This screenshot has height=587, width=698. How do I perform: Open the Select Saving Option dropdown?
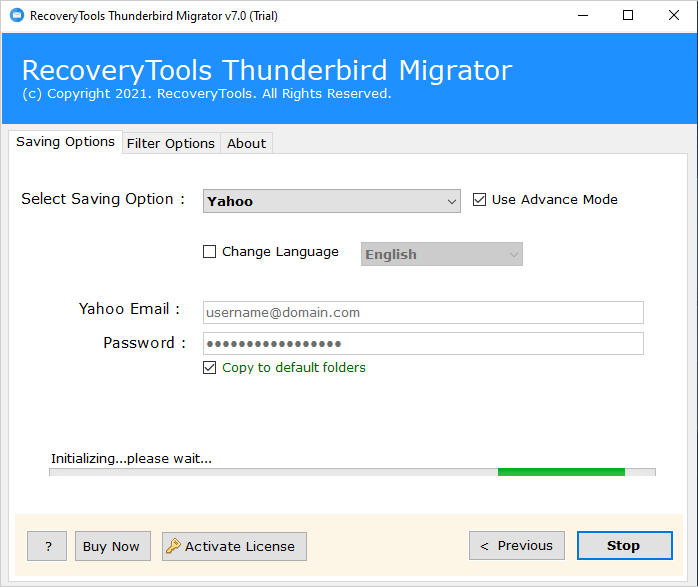click(x=332, y=201)
